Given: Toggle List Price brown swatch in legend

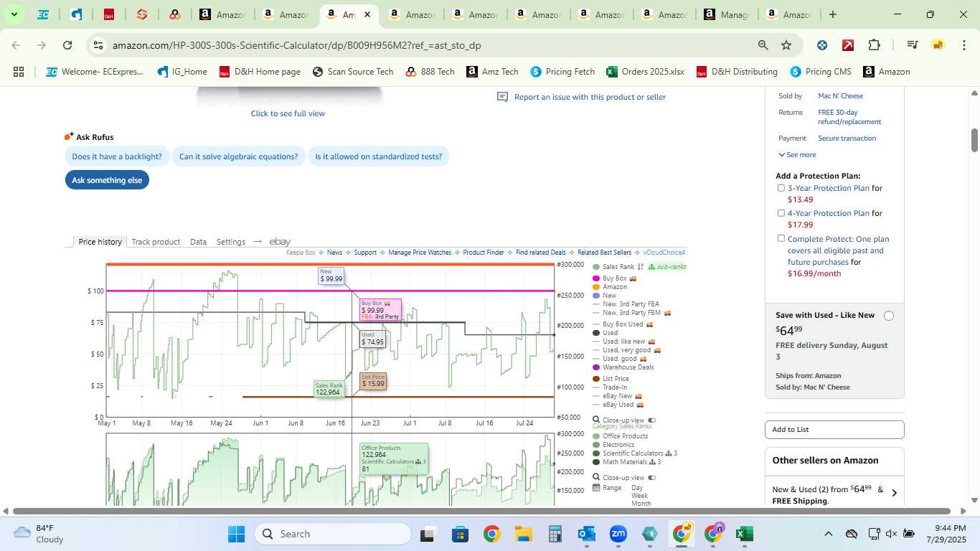Looking at the screenshot, I should pos(596,379).
